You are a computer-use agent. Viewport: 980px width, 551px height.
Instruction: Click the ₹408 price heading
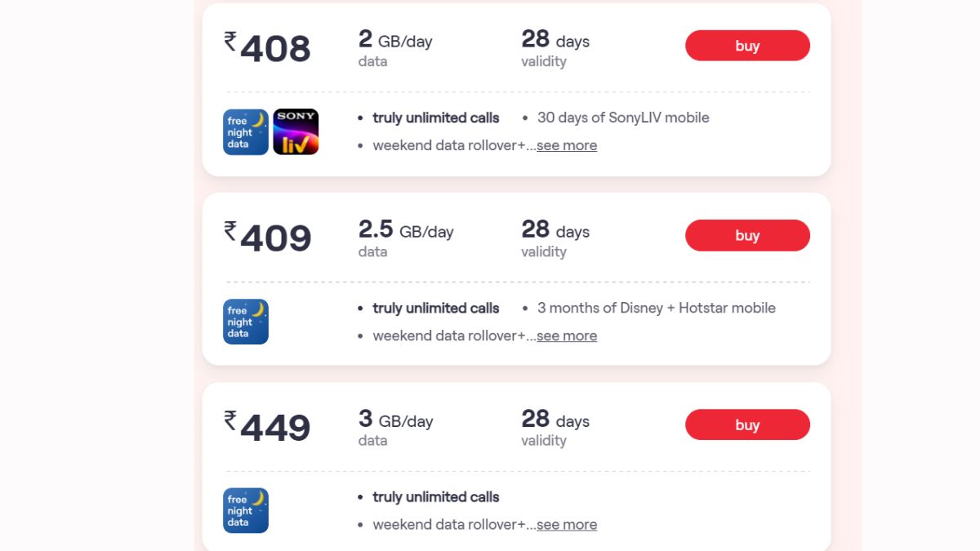pos(268,48)
